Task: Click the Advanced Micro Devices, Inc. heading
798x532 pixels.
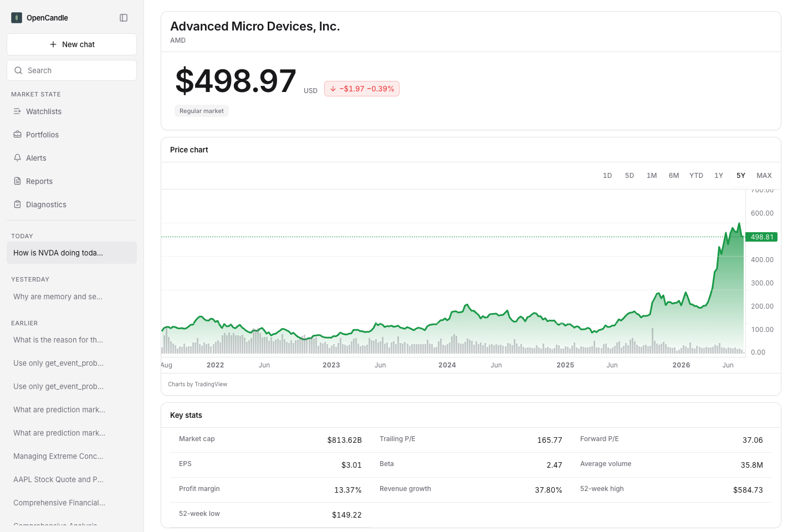Action: click(255, 26)
